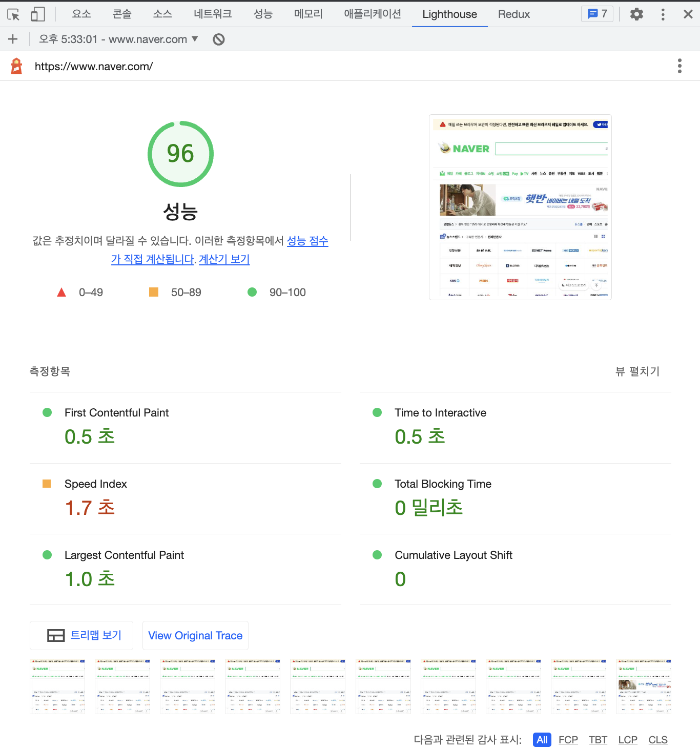The image size is (700, 750).
Task: Click the red triangle 0–49 legend
Action: pos(80,292)
